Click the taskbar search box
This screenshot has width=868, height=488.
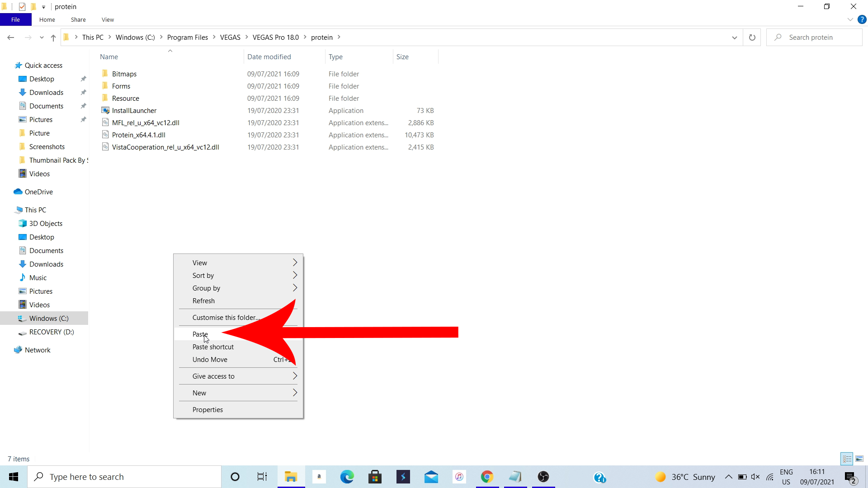click(x=125, y=477)
